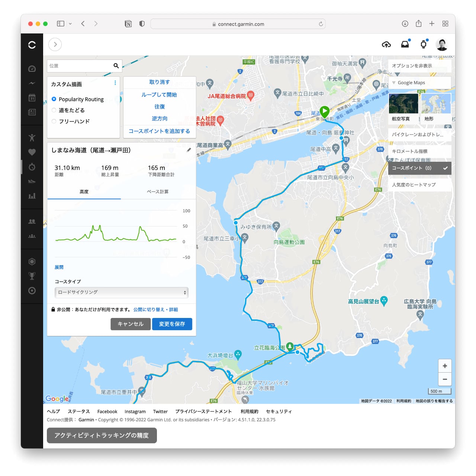
Task: Click the heart health icon in sidebar
Action: tap(32, 152)
